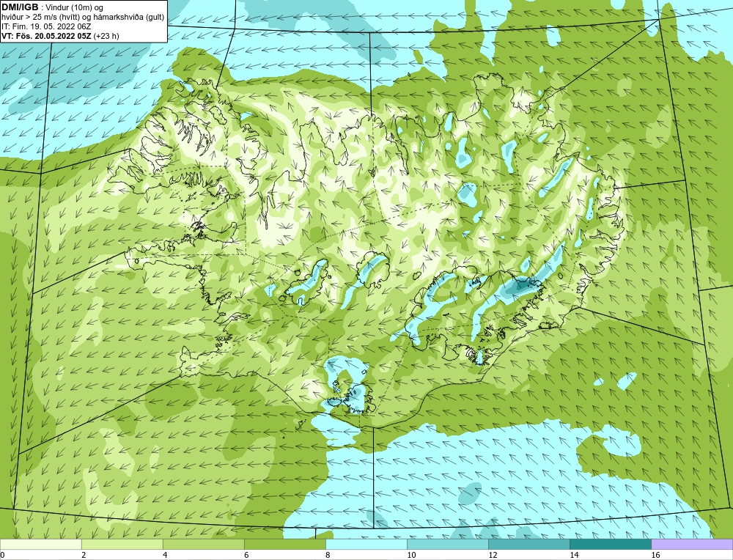
Task: Click the 'VT: Fös. 20.05.2022 05Z' line
Action: pos(46,36)
